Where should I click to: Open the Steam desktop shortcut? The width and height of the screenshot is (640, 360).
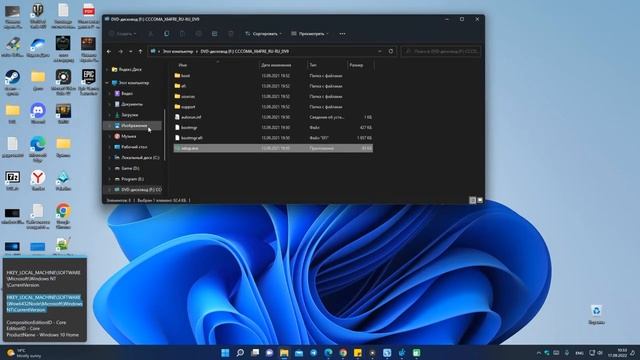point(12,82)
